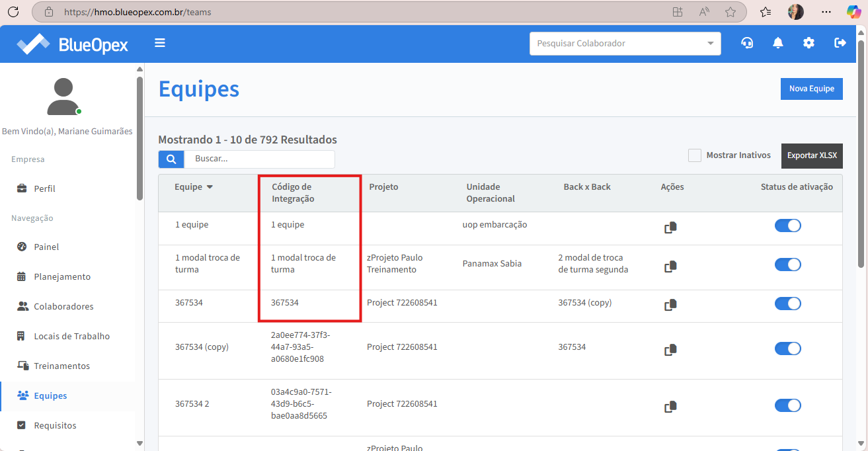Click 'Mostrando 1 - 10 de 792 Resultados' text
868x451 pixels.
248,140
